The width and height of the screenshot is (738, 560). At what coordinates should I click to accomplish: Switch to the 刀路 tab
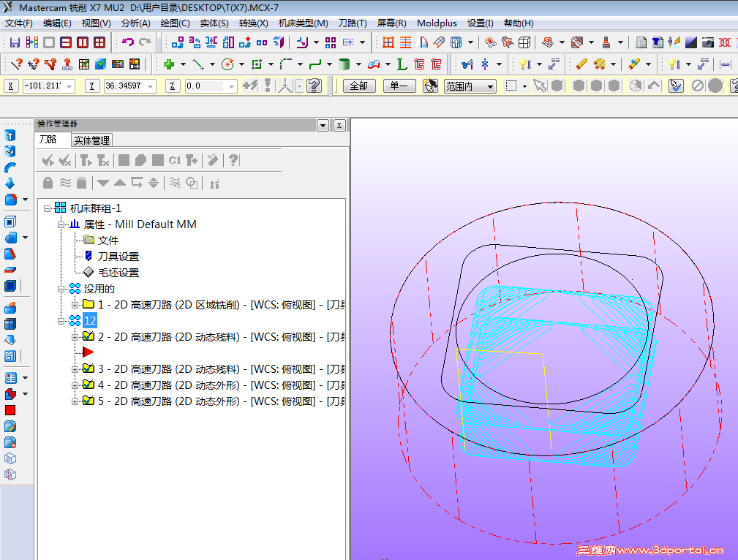[x=48, y=140]
